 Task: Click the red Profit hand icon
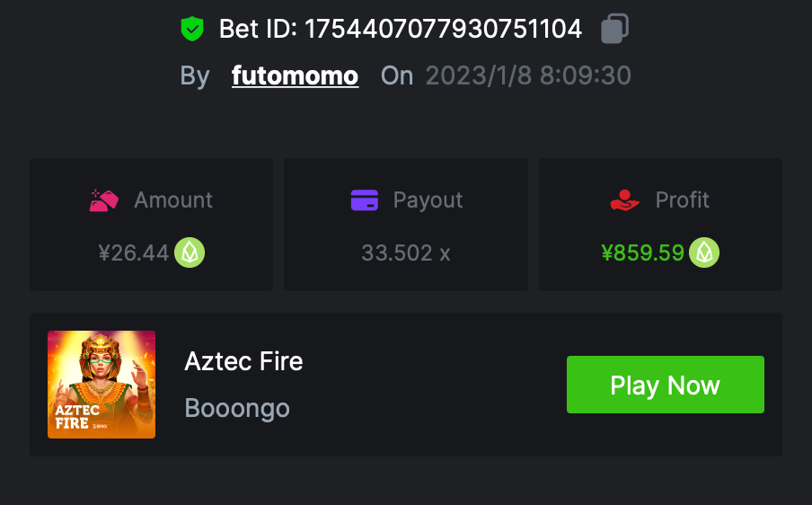coord(624,199)
